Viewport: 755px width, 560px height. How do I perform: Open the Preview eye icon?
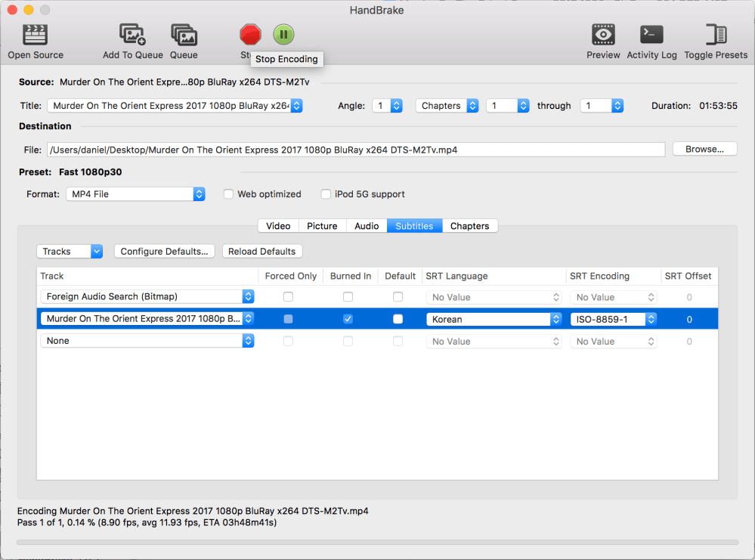pos(603,35)
